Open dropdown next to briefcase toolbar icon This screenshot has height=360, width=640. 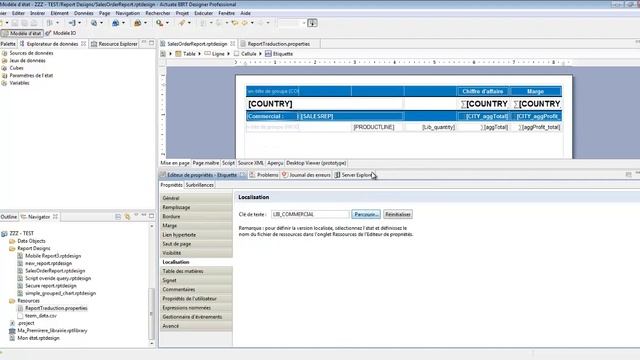[145, 23]
